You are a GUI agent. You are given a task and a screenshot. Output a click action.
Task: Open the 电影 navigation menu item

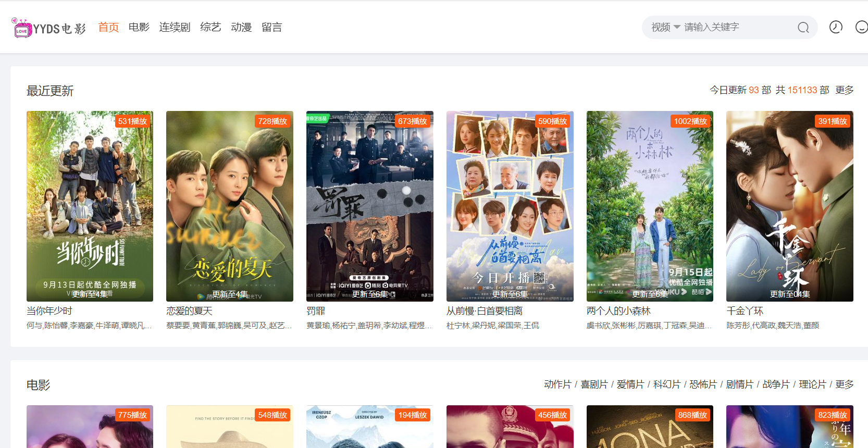point(139,27)
